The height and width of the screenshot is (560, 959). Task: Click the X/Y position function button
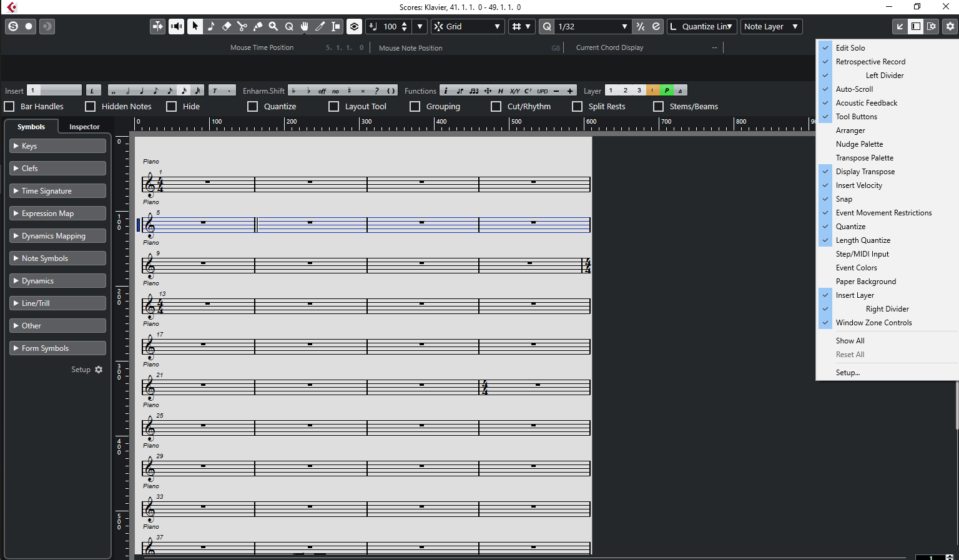[514, 91]
